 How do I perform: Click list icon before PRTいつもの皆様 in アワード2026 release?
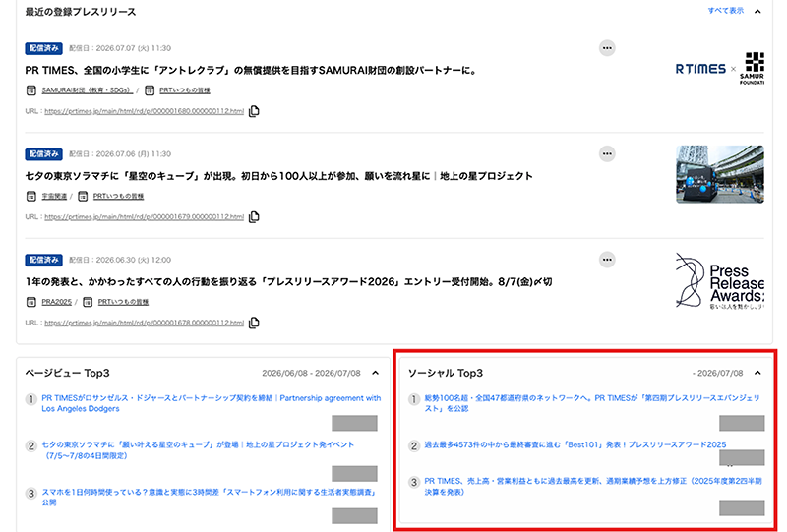88,302
